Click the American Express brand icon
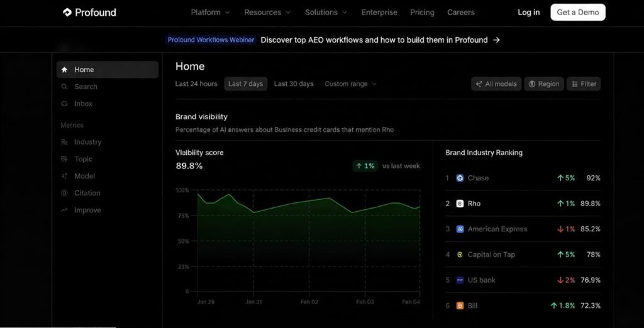 (460, 229)
